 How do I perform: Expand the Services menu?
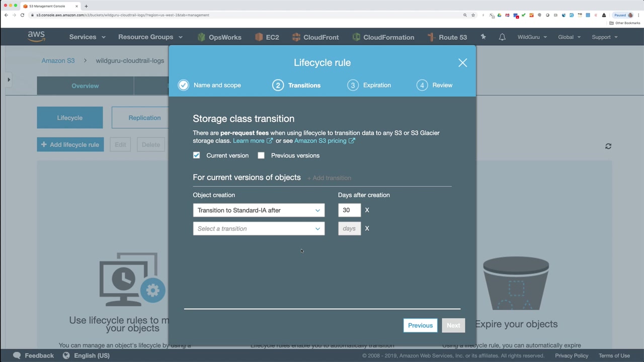88,37
